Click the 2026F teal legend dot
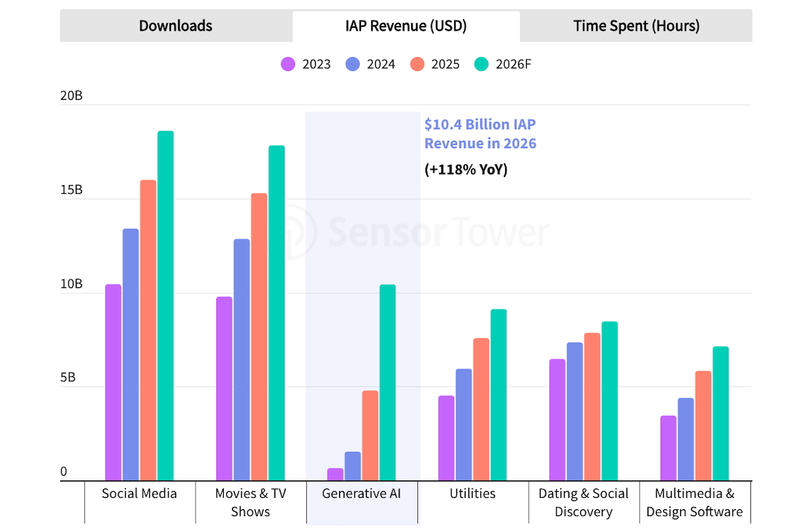Screen dimensions: 804x532 click(x=482, y=64)
